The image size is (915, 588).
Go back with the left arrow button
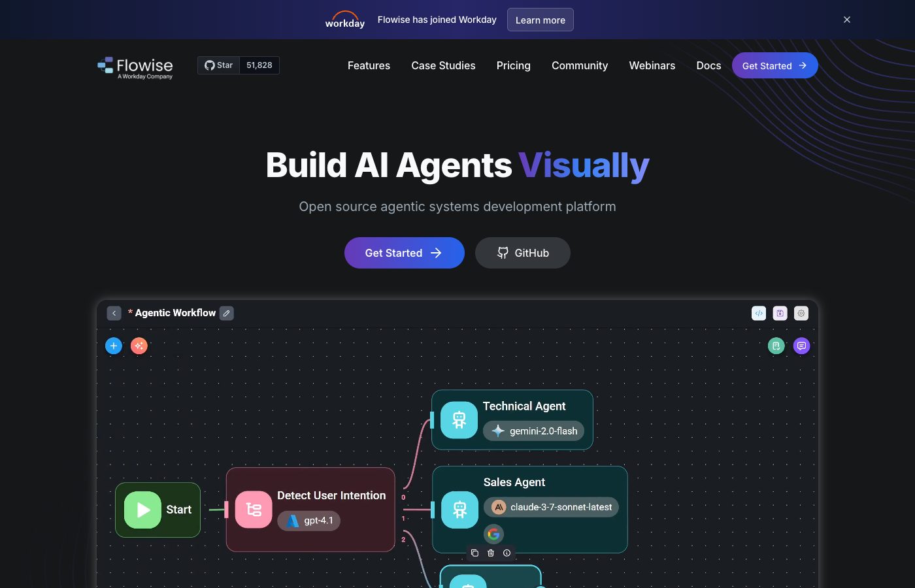pyautogui.click(x=114, y=313)
